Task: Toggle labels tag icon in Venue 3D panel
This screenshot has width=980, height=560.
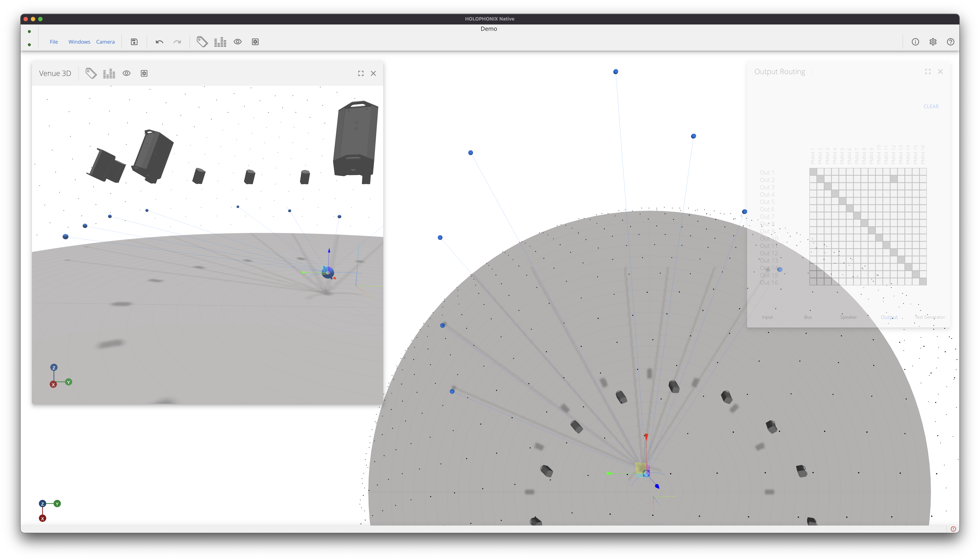Action: click(x=91, y=74)
